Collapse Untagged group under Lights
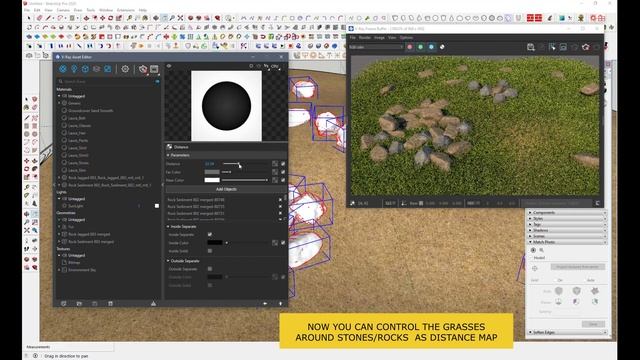 [59, 199]
